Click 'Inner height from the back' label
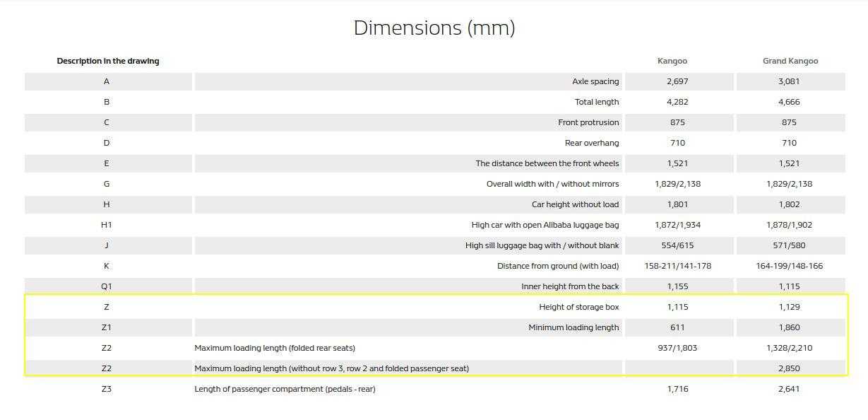Viewport: 868px width, 420px height. [570, 286]
